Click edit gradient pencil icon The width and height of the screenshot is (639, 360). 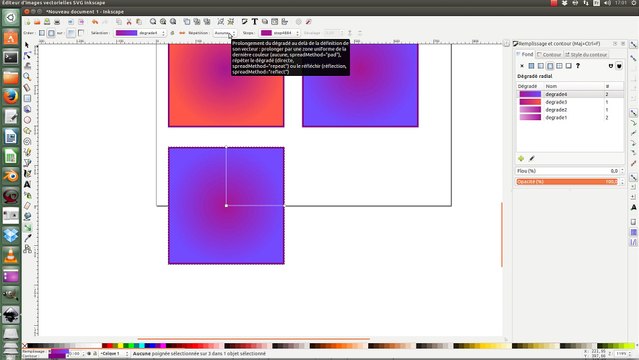[x=532, y=159]
